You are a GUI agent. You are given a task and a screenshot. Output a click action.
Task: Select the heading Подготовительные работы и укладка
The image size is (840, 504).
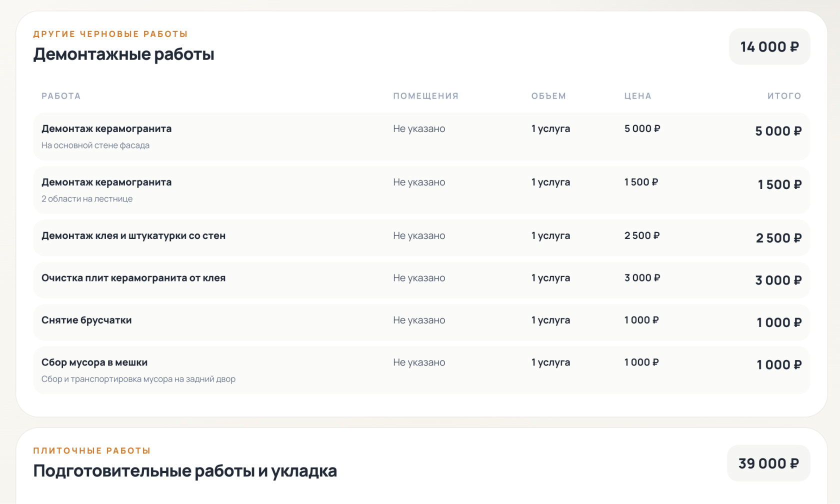tap(185, 471)
